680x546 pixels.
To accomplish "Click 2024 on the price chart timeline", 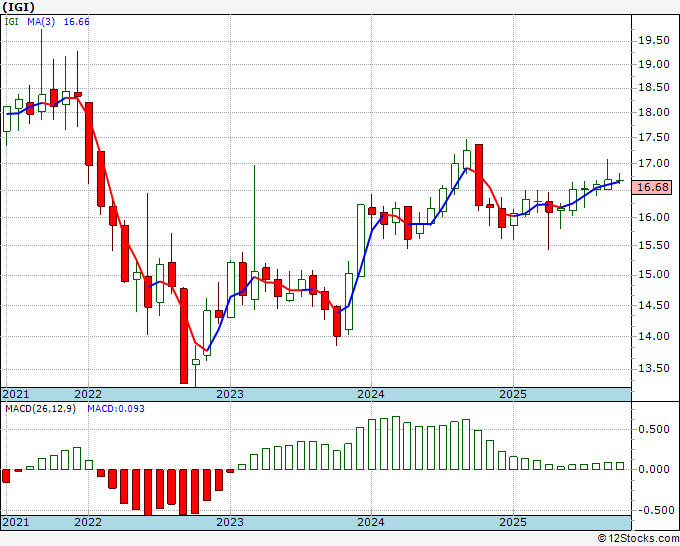I will (x=371, y=394).
